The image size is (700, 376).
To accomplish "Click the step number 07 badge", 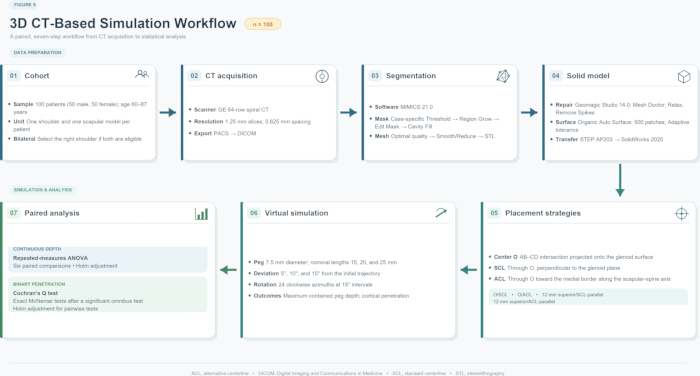I will tap(13, 213).
